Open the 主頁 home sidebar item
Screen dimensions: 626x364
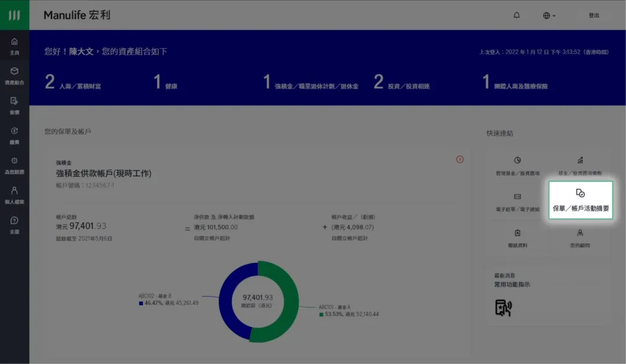coord(14,46)
